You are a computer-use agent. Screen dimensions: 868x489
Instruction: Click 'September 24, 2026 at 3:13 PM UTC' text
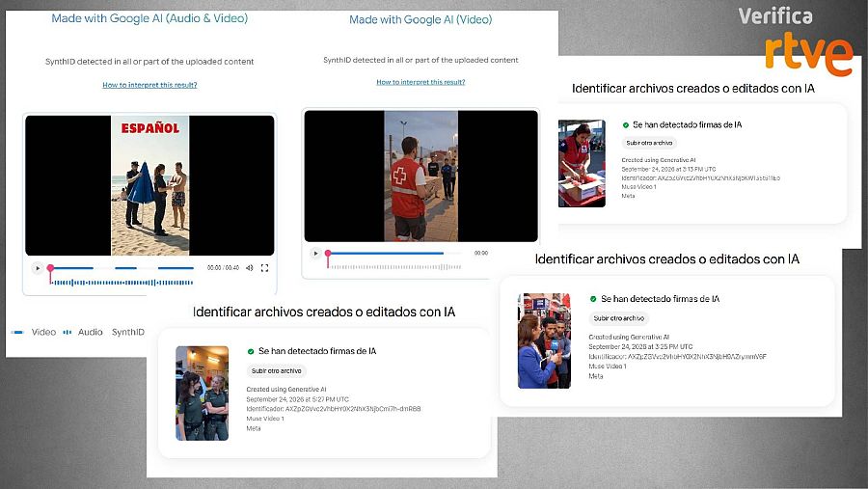[x=668, y=169]
